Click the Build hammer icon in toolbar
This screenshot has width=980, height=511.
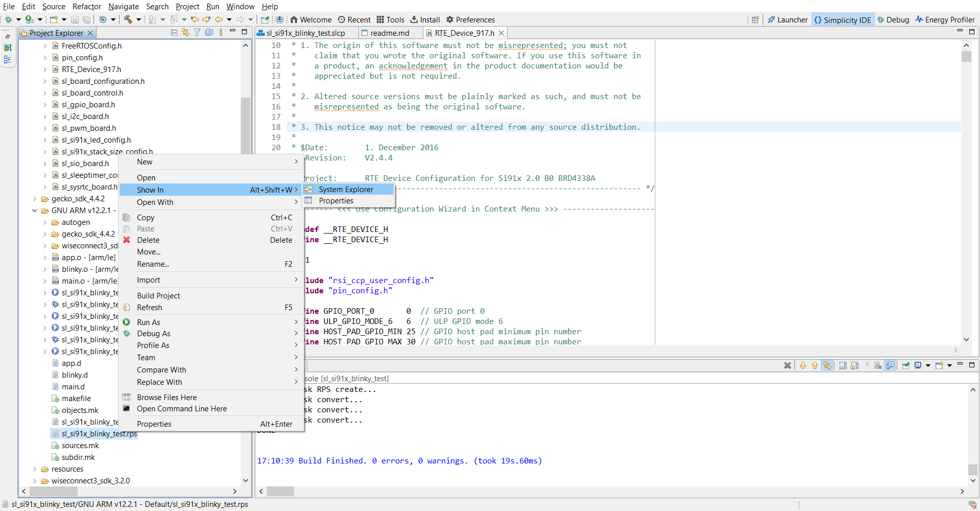(x=128, y=19)
